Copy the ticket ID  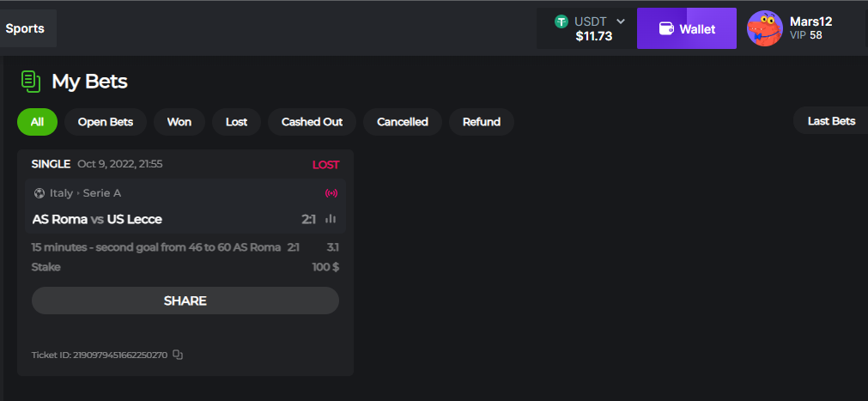click(178, 355)
